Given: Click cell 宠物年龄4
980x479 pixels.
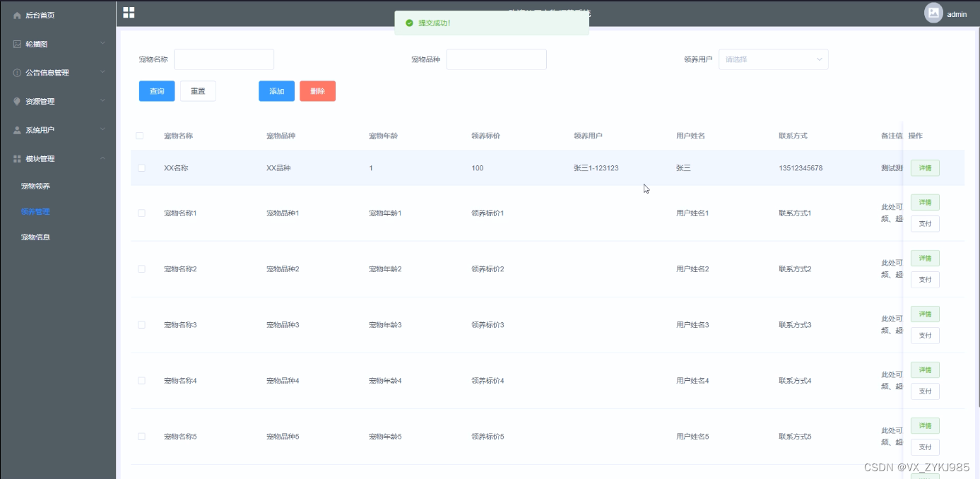Looking at the screenshot, I should tap(385, 381).
